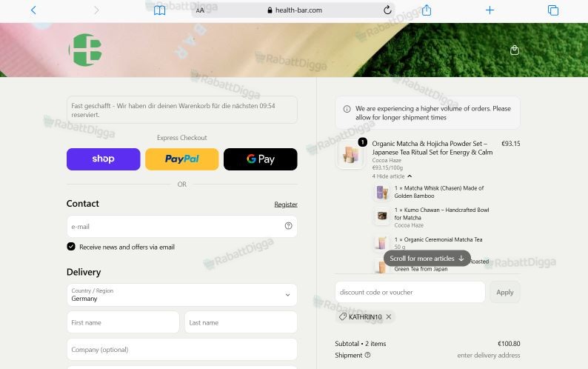588x369 pixels.
Task: Open the AA reader text size menu
Action: tap(200, 10)
